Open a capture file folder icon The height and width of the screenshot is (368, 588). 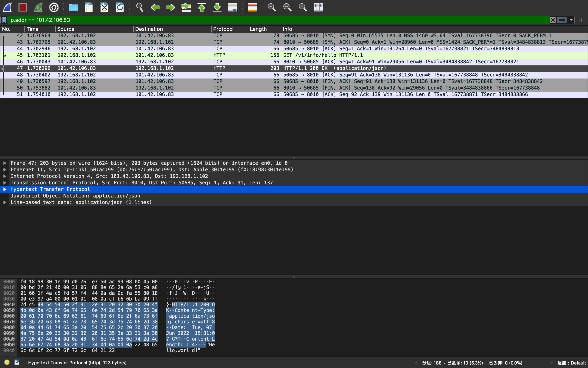[73, 7]
